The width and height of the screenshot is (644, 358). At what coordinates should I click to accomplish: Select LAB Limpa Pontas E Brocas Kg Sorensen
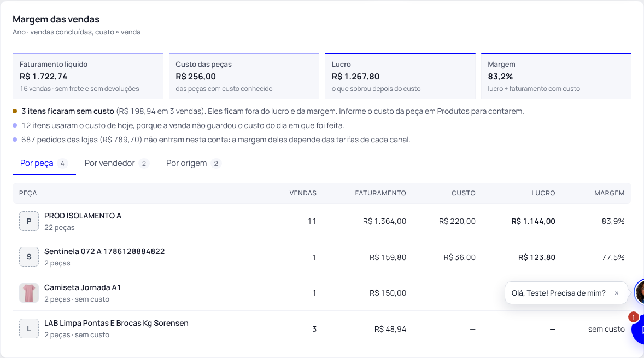(116, 323)
